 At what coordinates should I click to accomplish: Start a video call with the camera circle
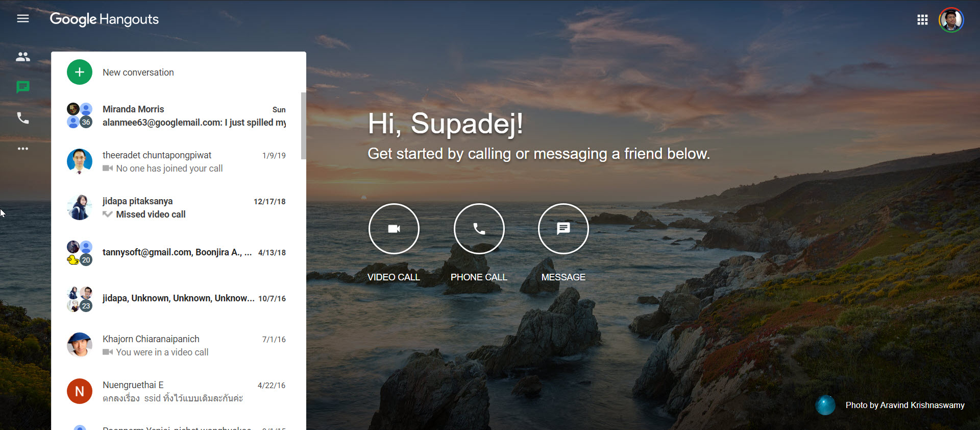(394, 229)
